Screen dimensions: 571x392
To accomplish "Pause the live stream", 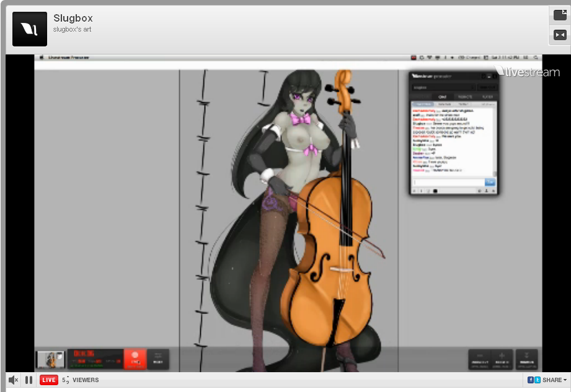I will coord(29,380).
